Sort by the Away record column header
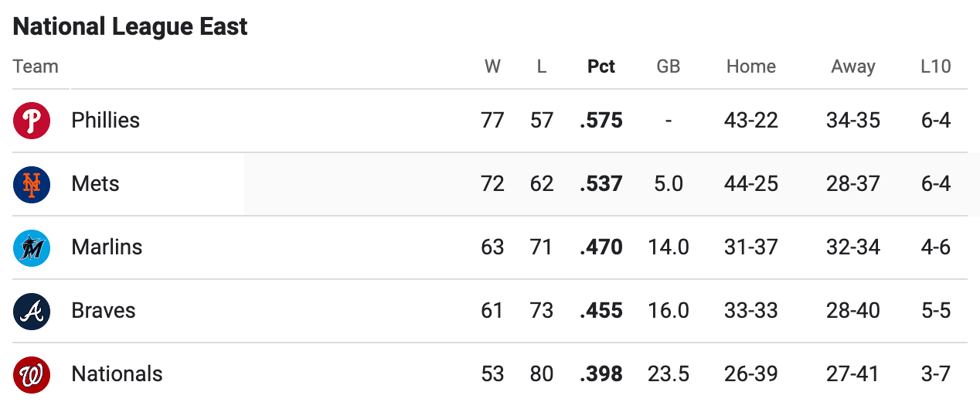 tap(853, 66)
